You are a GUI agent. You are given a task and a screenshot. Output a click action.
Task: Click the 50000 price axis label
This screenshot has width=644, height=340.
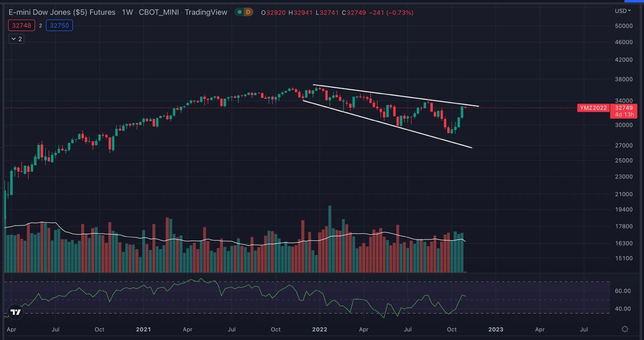(x=623, y=26)
